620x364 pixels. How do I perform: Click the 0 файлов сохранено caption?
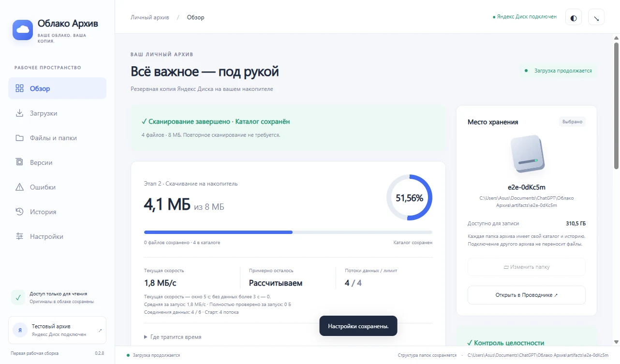point(182,242)
